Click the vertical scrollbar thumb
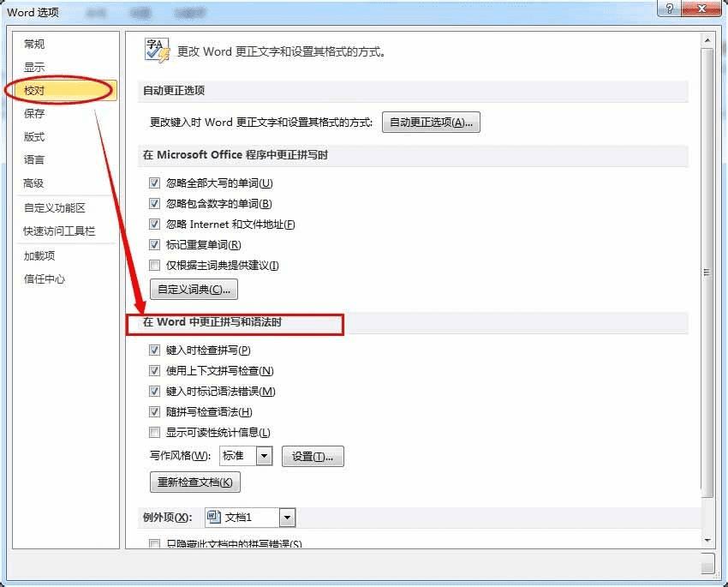Viewport: 728px width, 587px height. 707,273
